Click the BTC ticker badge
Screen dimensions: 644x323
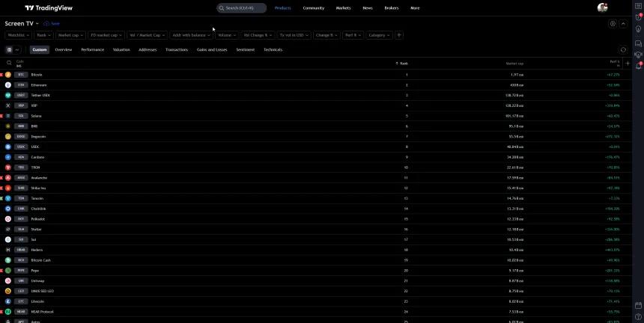(x=21, y=75)
